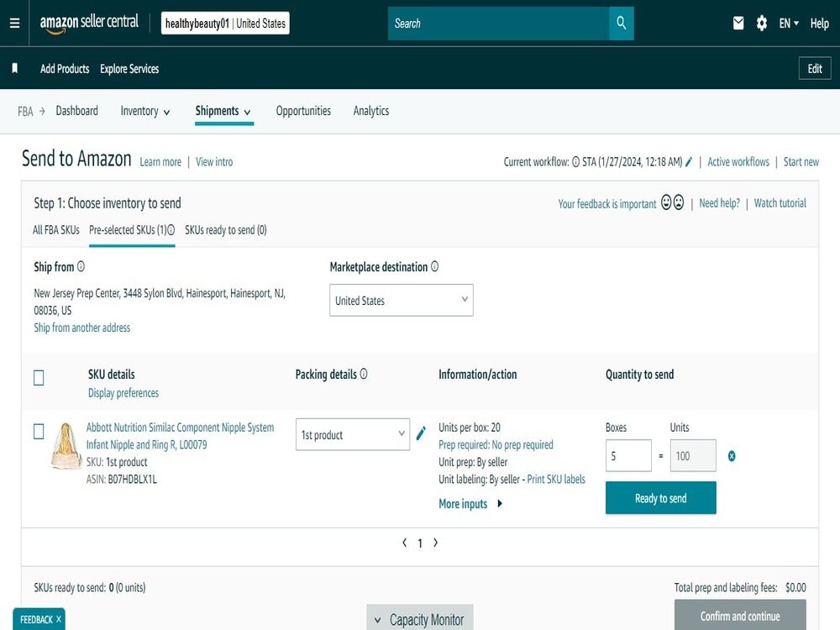
Task: Expand the Inventory menu
Action: click(145, 111)
